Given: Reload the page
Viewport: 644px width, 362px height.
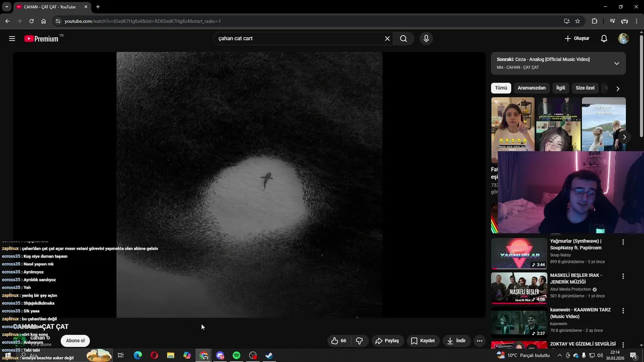Looking at the screenshot, I should [x=31, y=21].
